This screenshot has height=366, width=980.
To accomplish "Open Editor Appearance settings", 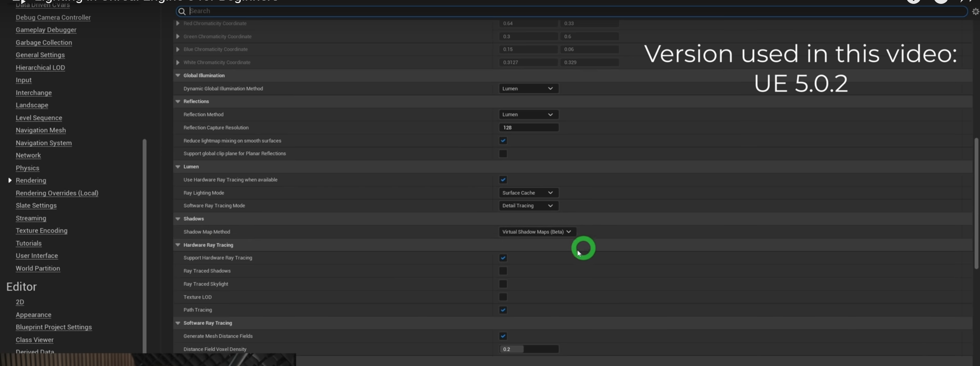I will tap(33, 315).
